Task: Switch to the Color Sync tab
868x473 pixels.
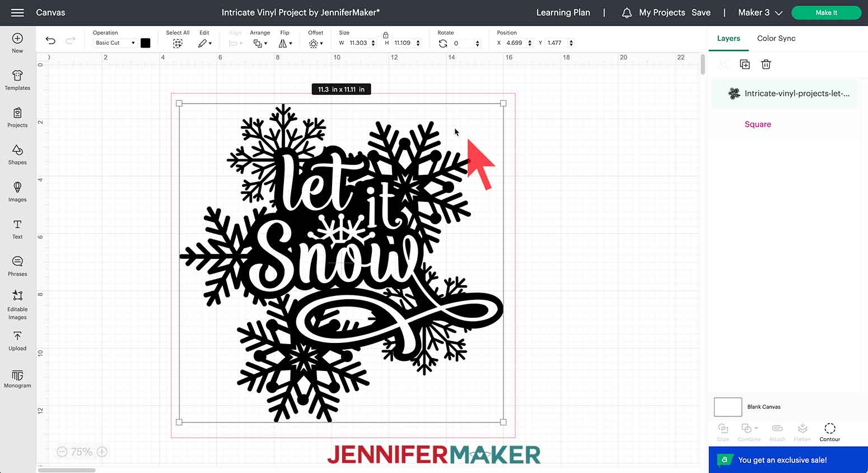Action: click(776, 38)
